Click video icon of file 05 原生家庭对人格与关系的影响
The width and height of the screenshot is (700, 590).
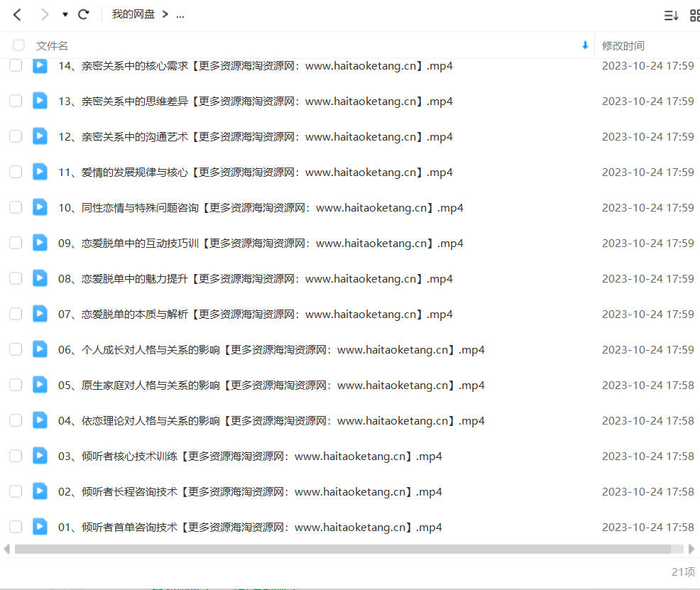[x=40, y=384]
